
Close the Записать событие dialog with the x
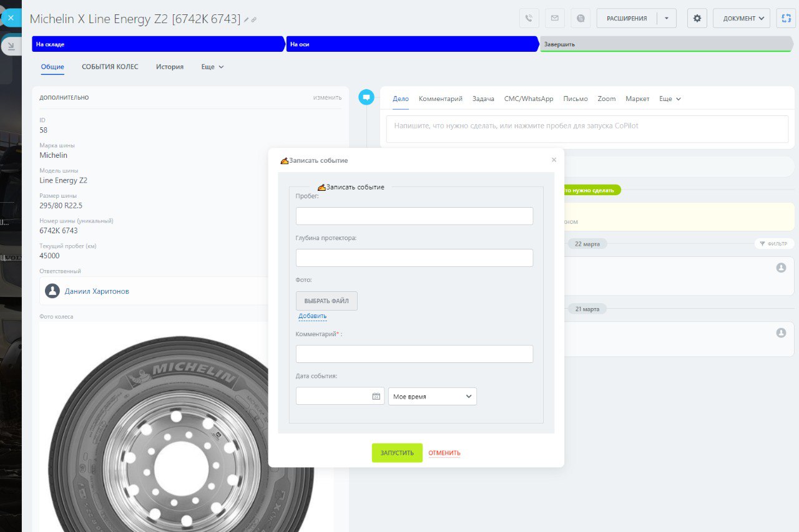554,160
